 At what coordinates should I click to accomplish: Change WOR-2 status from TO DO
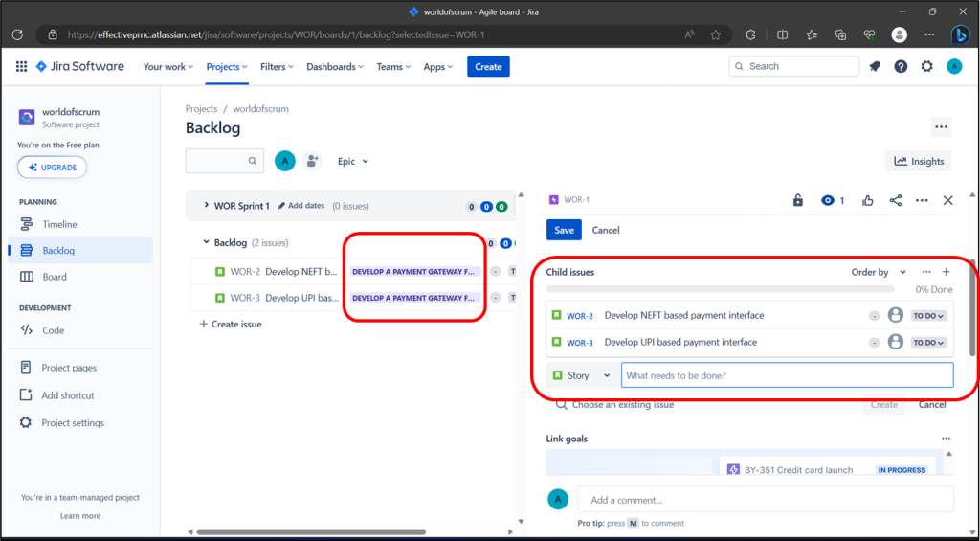928,316
